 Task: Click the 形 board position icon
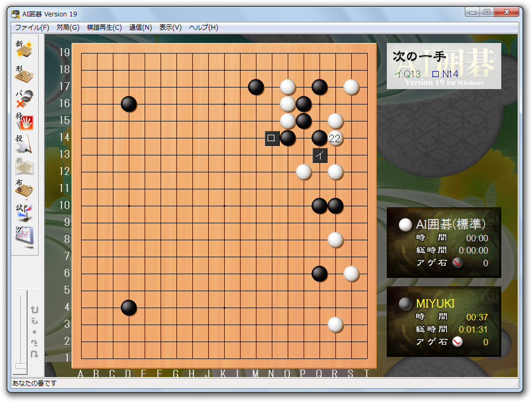(24, 73)
